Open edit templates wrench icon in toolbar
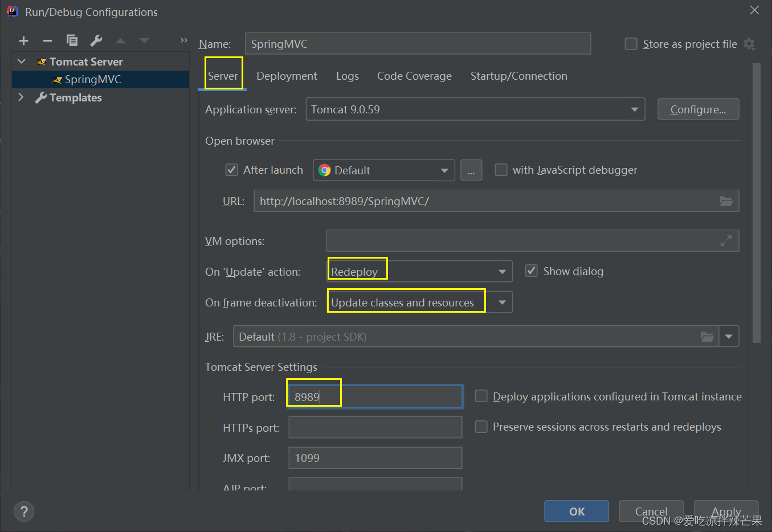 point(96,40)
